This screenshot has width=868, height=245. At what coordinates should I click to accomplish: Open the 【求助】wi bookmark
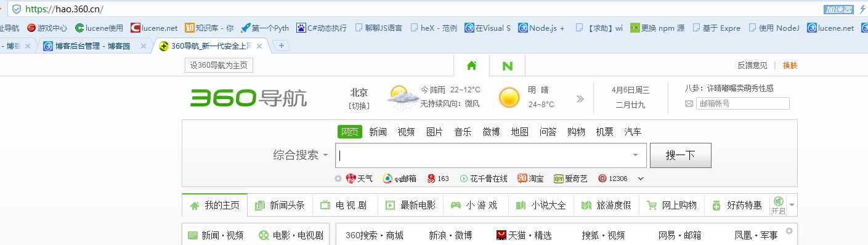(599, 28)
